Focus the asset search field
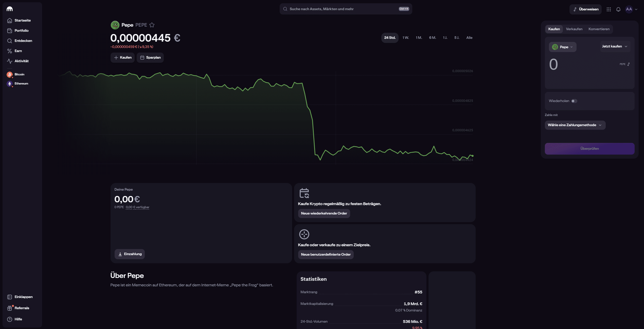This screenshot has width=644, height=329. 346,9
